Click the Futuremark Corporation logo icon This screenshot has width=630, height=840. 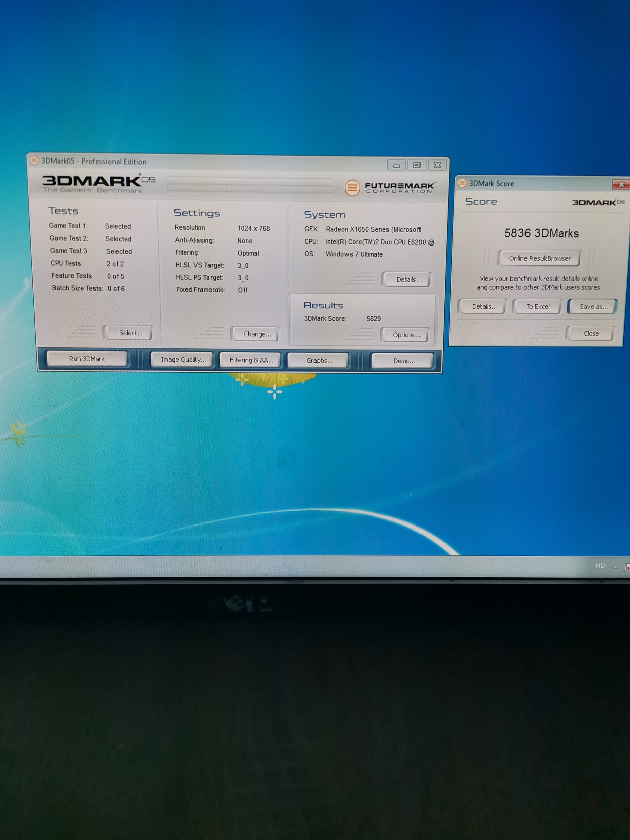click(352, 188)
